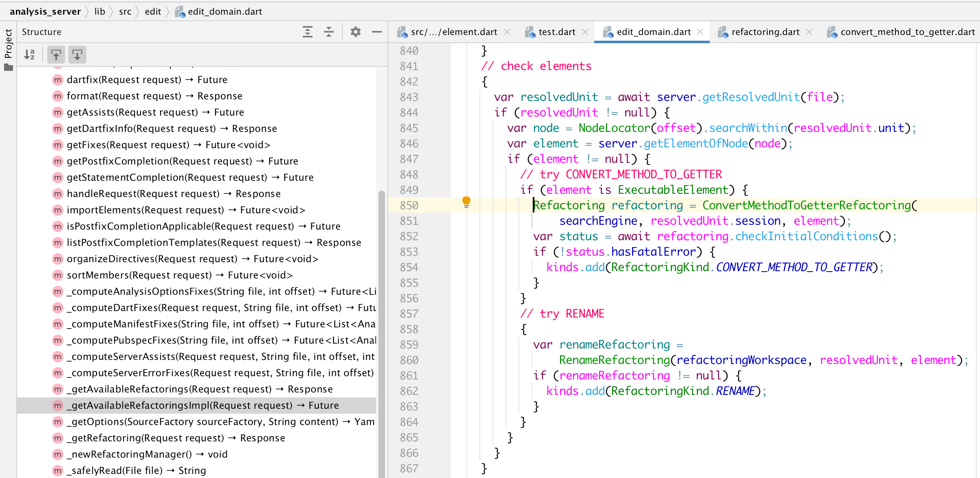Screen dimensions: 980x478
Task: Toggle autoscroll to source in Structure panel
Action: pos(56,54)
